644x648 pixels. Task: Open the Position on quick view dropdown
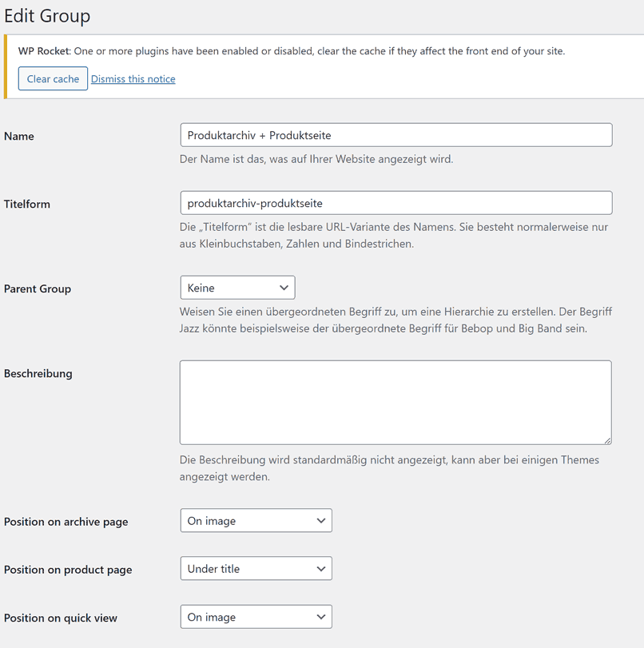click(x=256, y=617)
